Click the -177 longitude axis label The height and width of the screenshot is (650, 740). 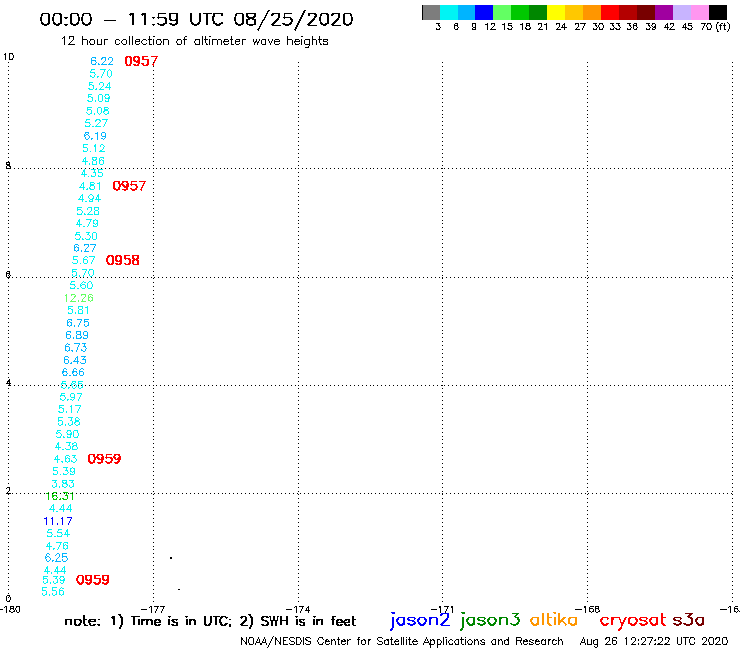pos(153,609)
